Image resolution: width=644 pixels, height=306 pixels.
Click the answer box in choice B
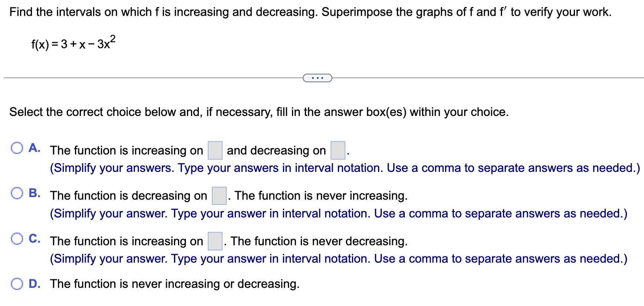point(219,196)
